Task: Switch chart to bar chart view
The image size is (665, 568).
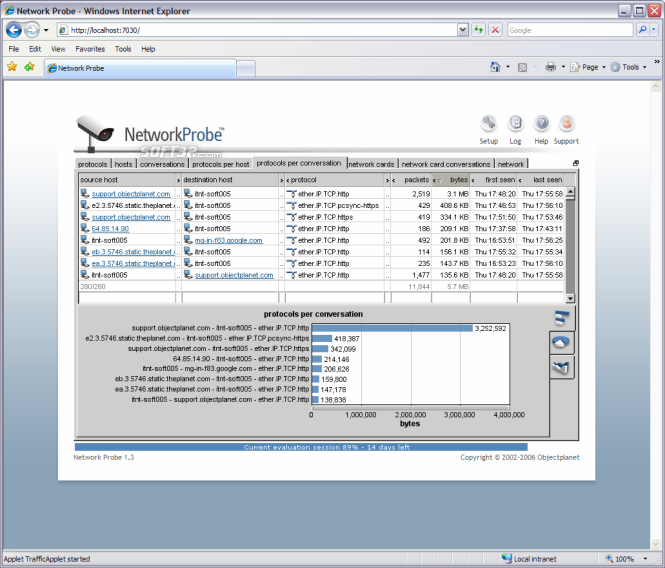Action: point(562,319)
